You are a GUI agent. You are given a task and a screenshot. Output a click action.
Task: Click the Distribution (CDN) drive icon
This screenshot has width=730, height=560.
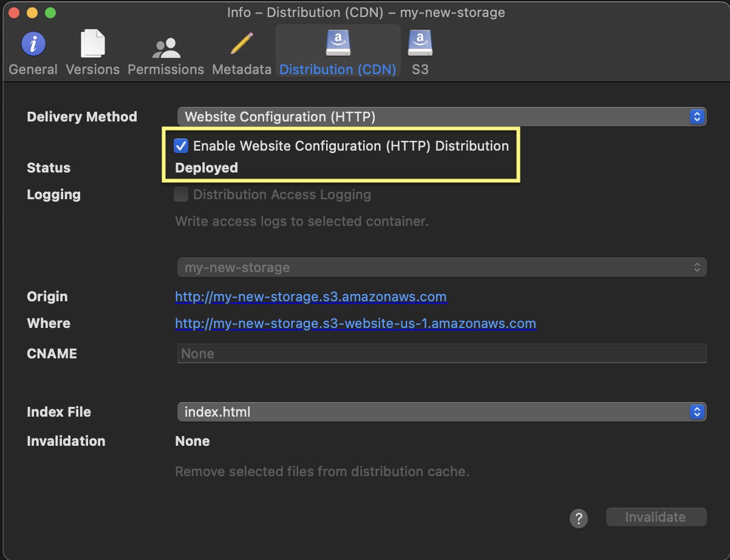[x=338, y=44]
